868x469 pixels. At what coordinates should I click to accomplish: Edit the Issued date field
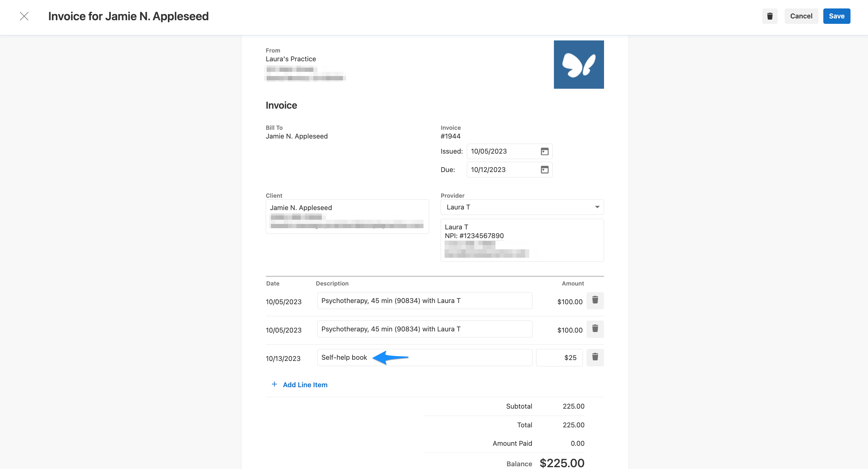[499, 151]
